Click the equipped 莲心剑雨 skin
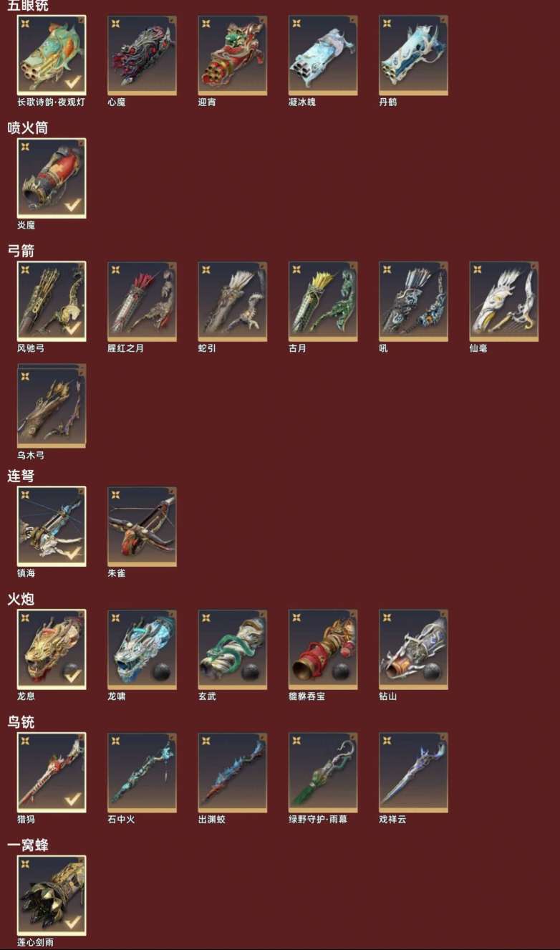Viewport: 560px width, 950px height. (52, 896)
